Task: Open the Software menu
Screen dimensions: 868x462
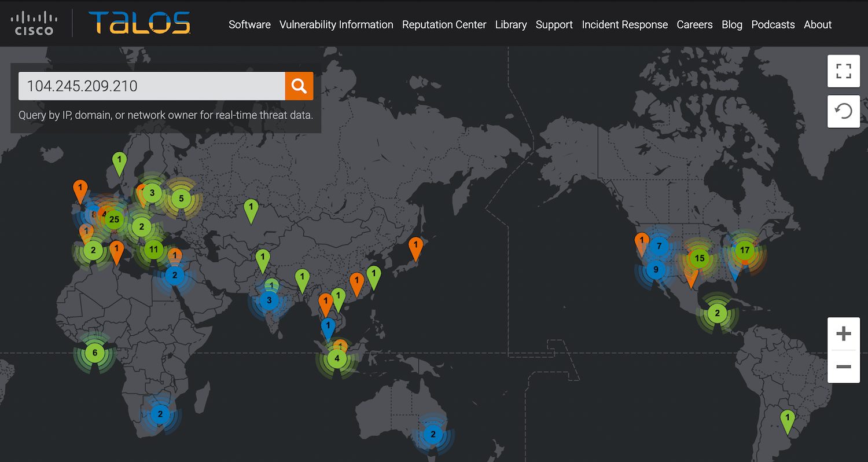Action: (x=249, y=24)
